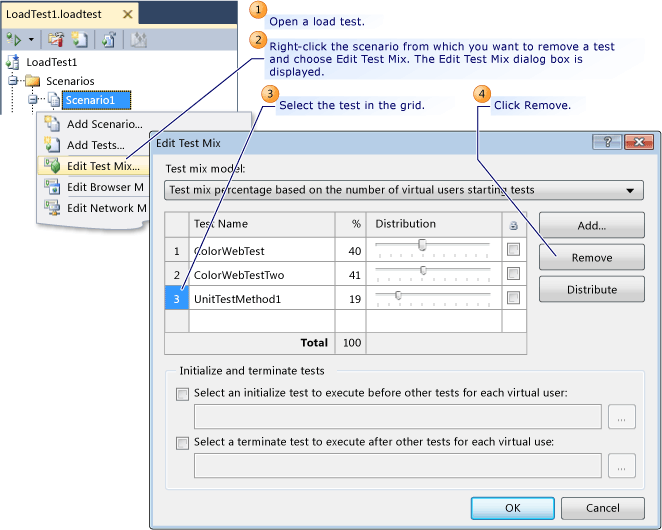
Task: Click Cancel in Edit Test Mix dialog
Action: click(x=602, y=508)
